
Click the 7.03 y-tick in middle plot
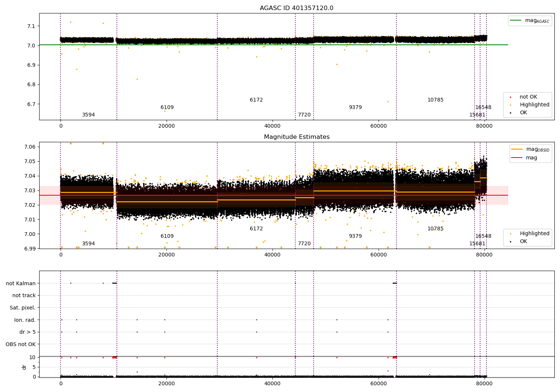click(29, 191)
